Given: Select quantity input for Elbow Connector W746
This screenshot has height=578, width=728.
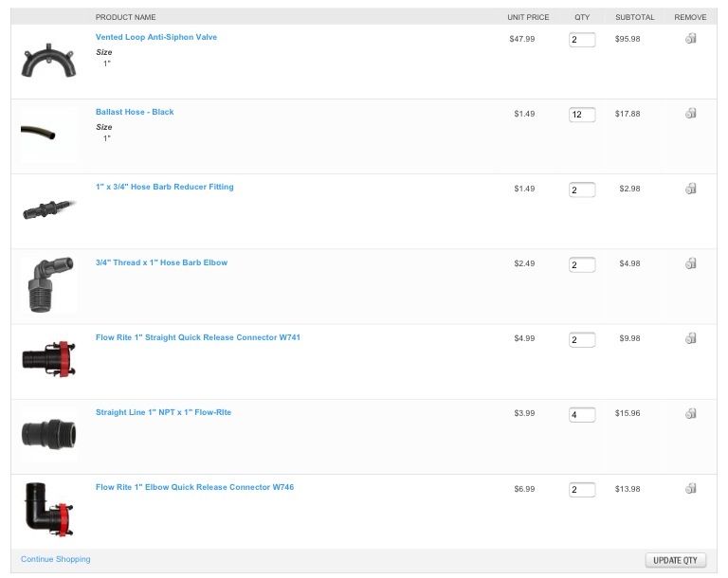Looking at the screenshot, I should tap(582, 490).
